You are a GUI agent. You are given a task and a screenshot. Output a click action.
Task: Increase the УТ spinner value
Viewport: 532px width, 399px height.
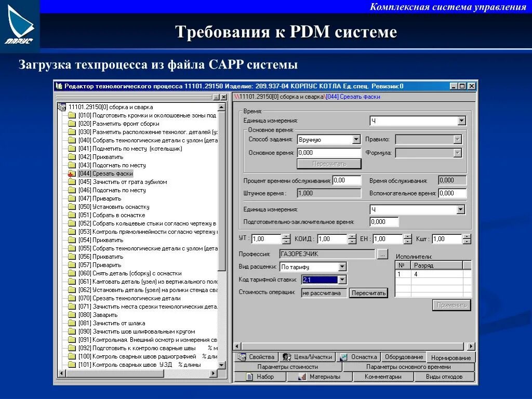tap(286, 236)
